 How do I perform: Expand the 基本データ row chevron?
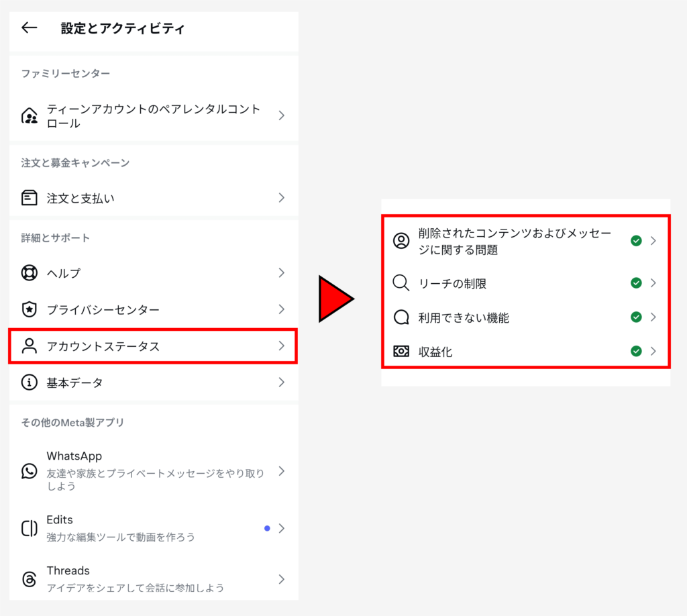click(282, 382)
